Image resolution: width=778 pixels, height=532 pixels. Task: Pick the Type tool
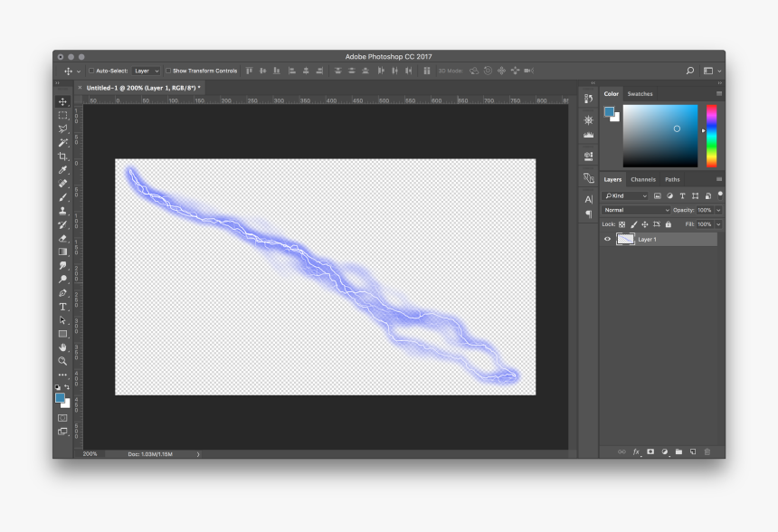click(x=63, y=306)
